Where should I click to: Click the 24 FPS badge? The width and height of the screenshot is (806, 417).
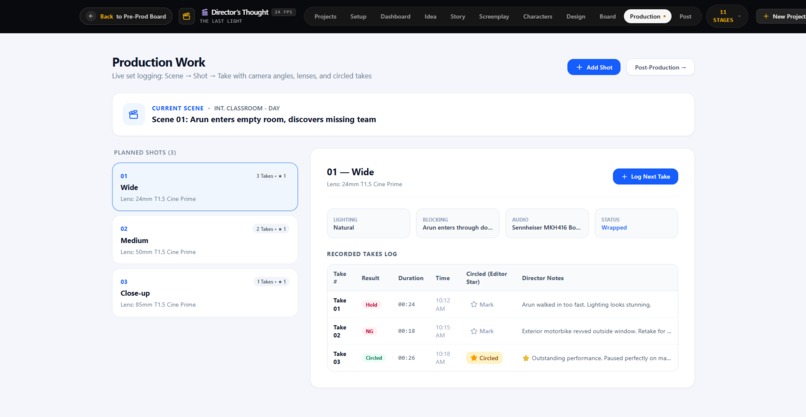tap(284, 12)
